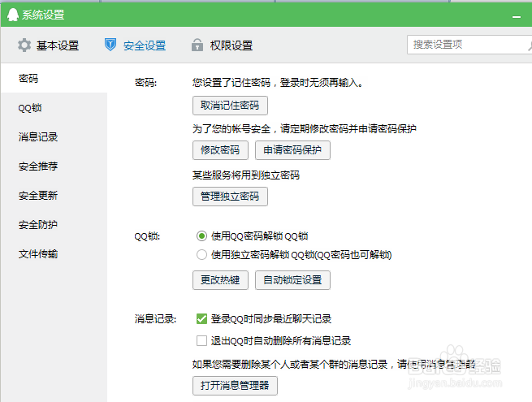This screenshot has height=402, width=532.
Task: Click the 管理独立密码 button
Action: click(230, 197)
